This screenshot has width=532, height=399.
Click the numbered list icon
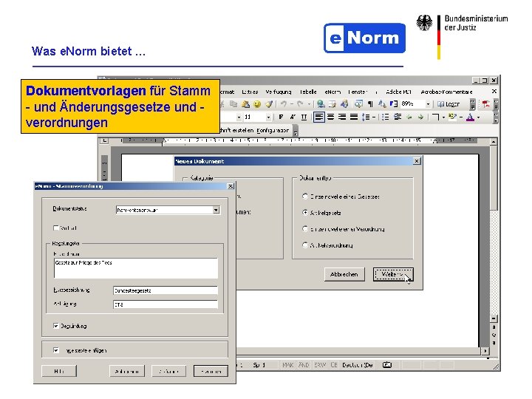point(386,117)
